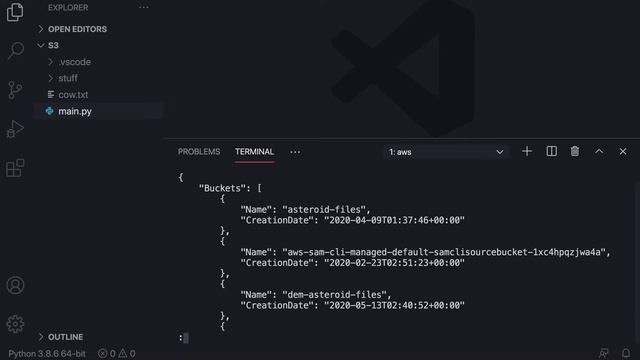This screenshot has width=640, height=360.
Task: Expand the stuff folder
Action: pyautogui.click(x=63, y=78)
